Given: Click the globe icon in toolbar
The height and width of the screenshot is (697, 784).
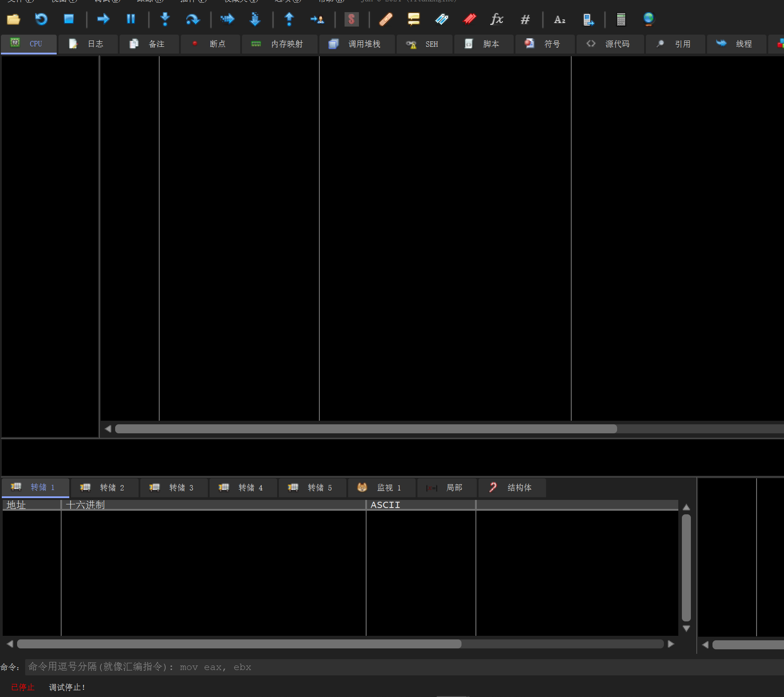Looking at the screenshot, I should [x=649, y=19].
